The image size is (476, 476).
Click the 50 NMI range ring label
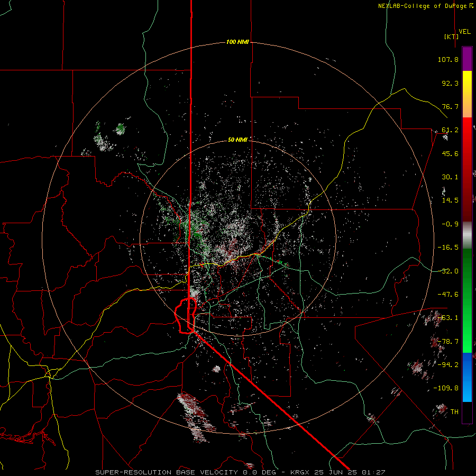(x=237, y=140)
